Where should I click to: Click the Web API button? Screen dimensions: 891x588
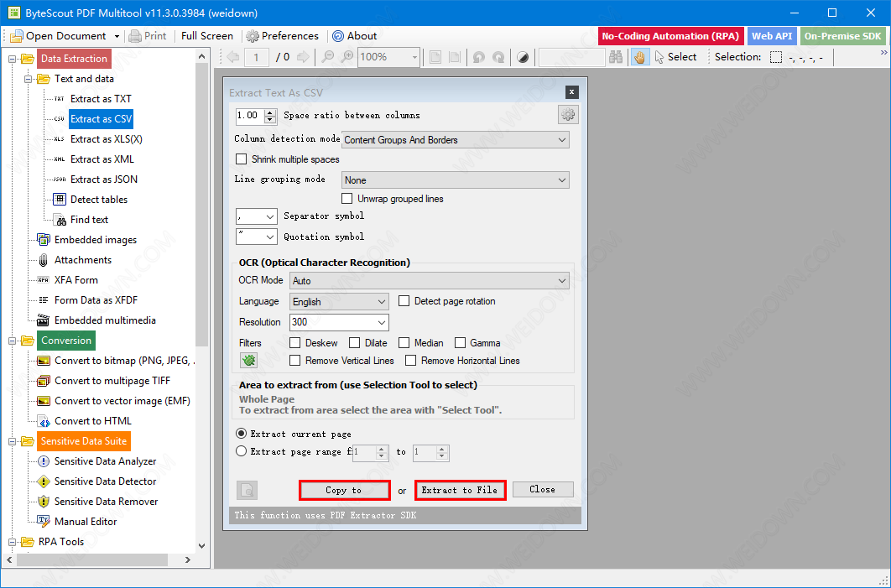pos(772,36)
